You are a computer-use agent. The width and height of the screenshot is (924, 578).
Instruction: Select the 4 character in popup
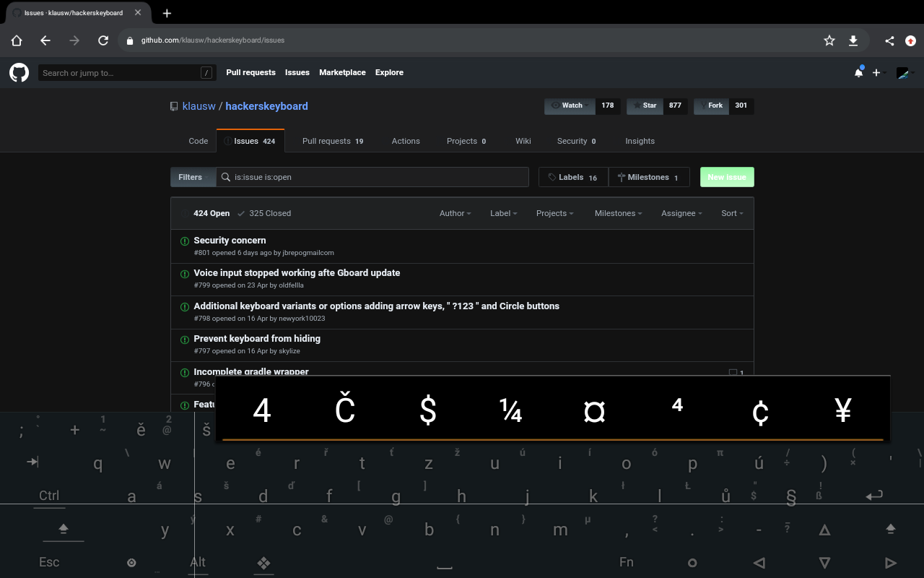point(262,411)
